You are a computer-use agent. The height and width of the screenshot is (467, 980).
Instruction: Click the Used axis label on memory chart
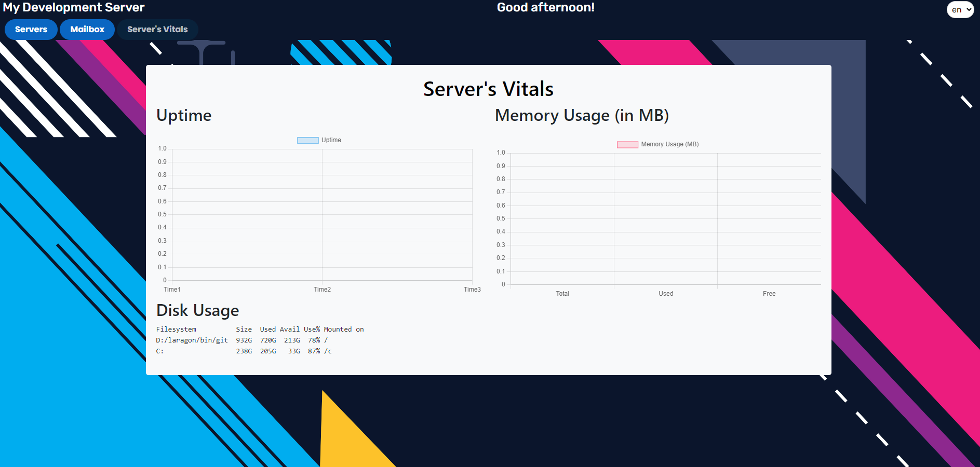(x=666, y=294)
